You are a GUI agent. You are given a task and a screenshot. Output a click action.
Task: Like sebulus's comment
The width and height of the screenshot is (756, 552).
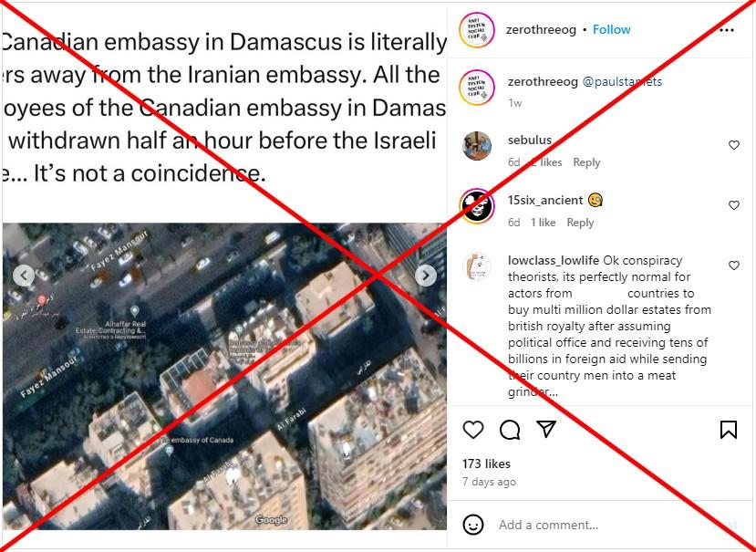pos(734,145)
